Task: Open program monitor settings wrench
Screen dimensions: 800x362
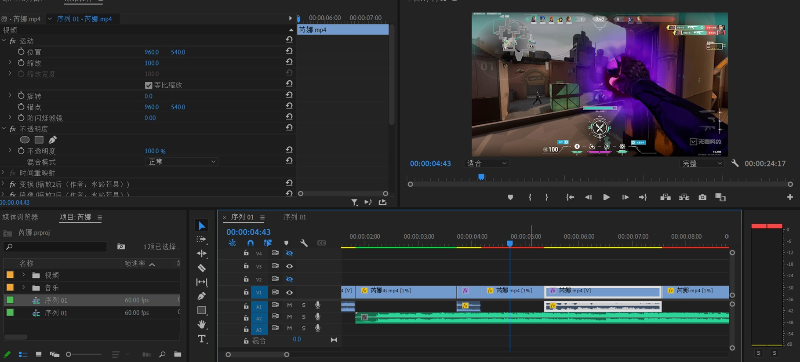Action: tap(735, 163)
